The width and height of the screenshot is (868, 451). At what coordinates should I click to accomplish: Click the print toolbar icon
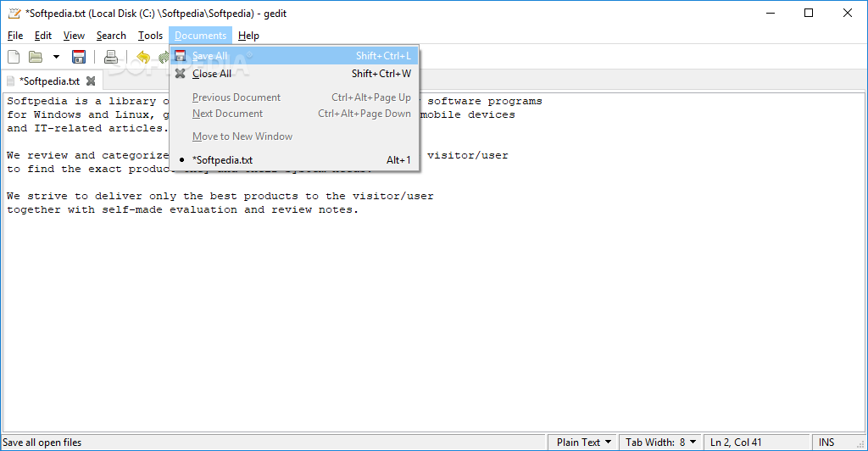coord(111,57)
